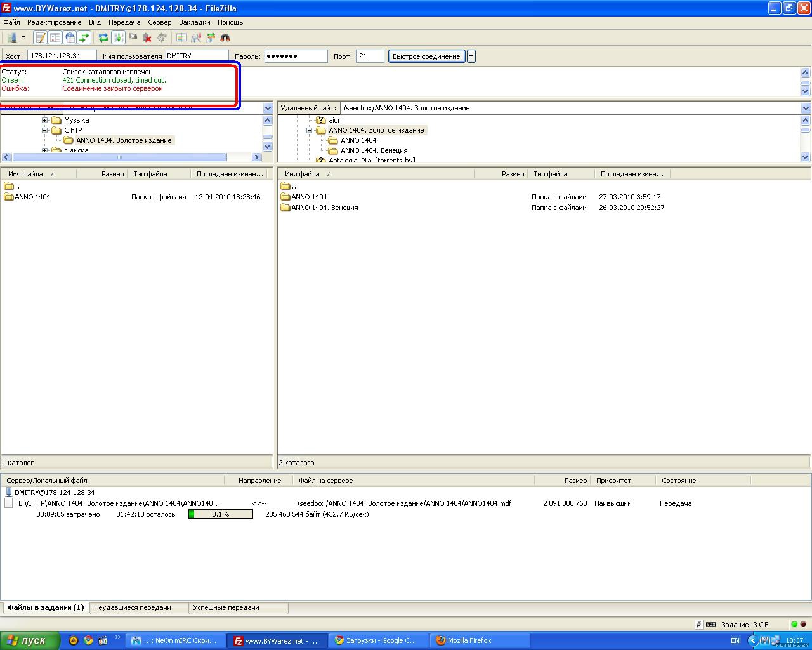Open the Передача menu

pos(124,22)
